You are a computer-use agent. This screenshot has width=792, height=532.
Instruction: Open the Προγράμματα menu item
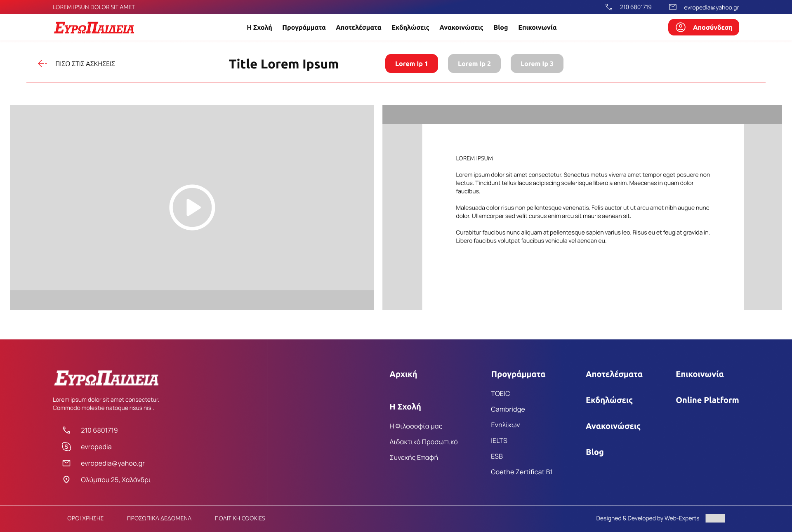click(x=304, y=27)
